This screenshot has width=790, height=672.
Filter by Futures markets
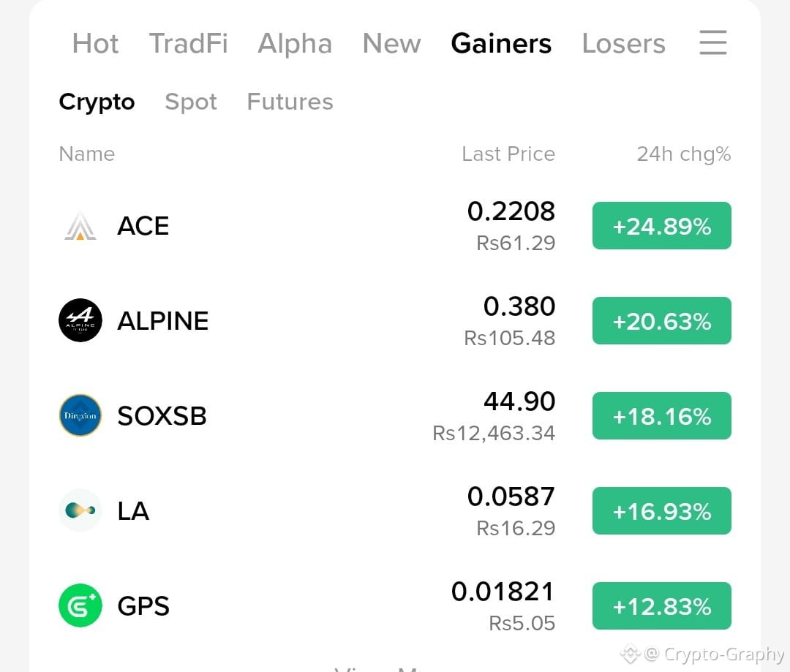tap(290, 102)
